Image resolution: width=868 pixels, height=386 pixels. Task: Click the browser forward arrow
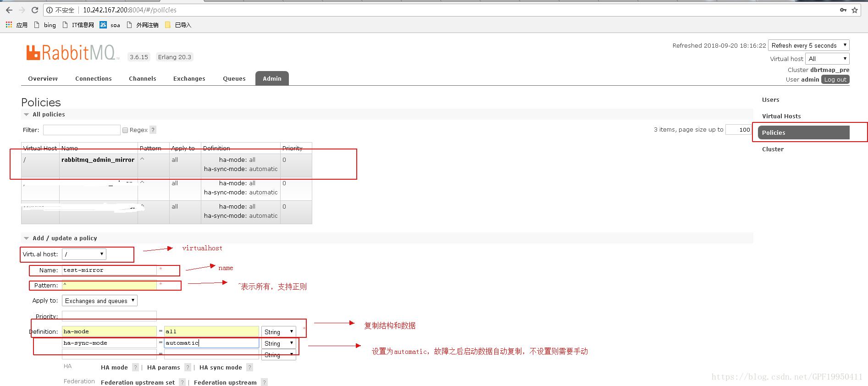click(x=22, y=10)
